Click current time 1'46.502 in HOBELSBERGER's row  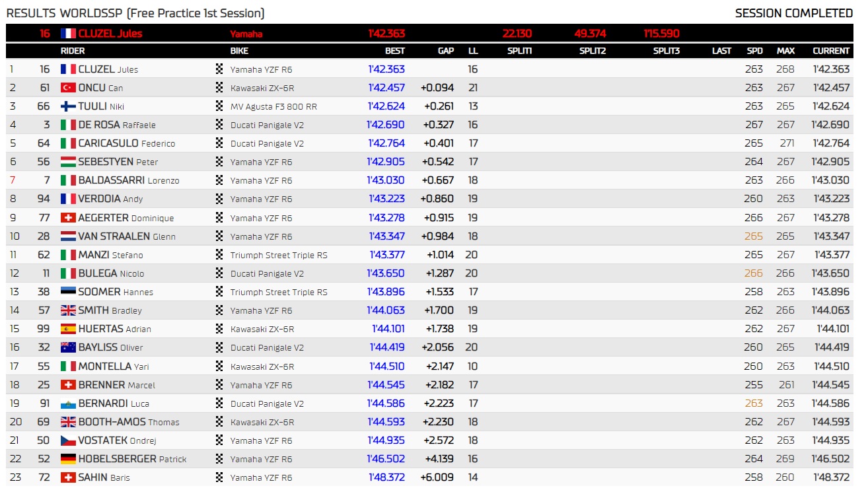(x=832, y=459)
